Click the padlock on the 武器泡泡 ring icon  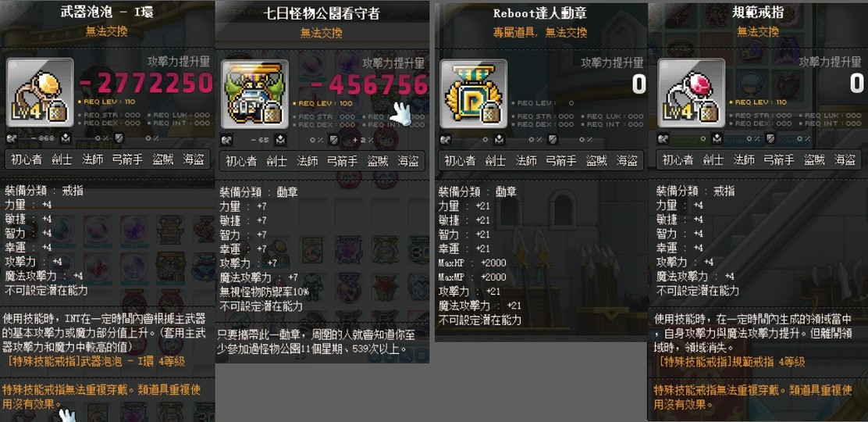point(58,112)
